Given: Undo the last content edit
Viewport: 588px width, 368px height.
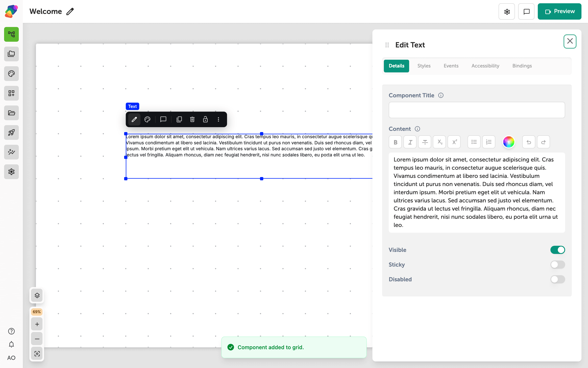Looking at the screenshot, I should pos(529,142).
